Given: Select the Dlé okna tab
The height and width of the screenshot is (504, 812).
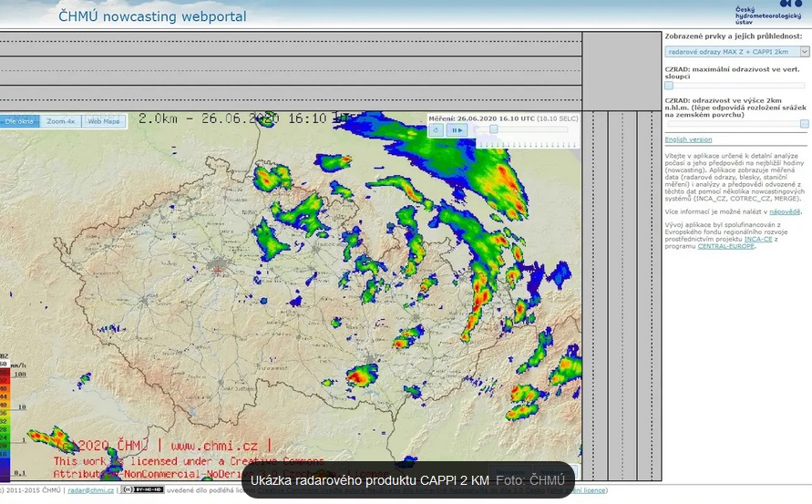Looking at the screenshot, I should point(20,121).
